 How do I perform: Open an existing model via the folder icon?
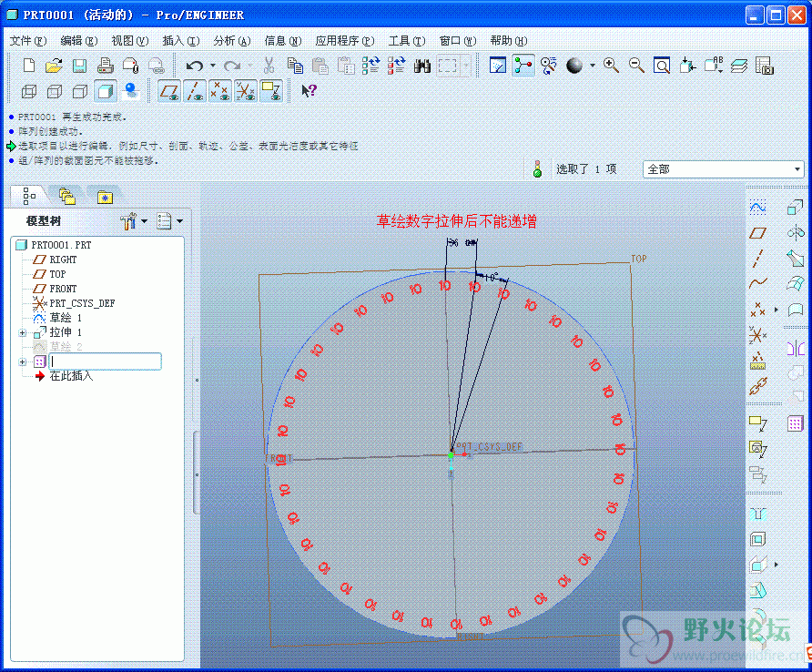(54, 66)
